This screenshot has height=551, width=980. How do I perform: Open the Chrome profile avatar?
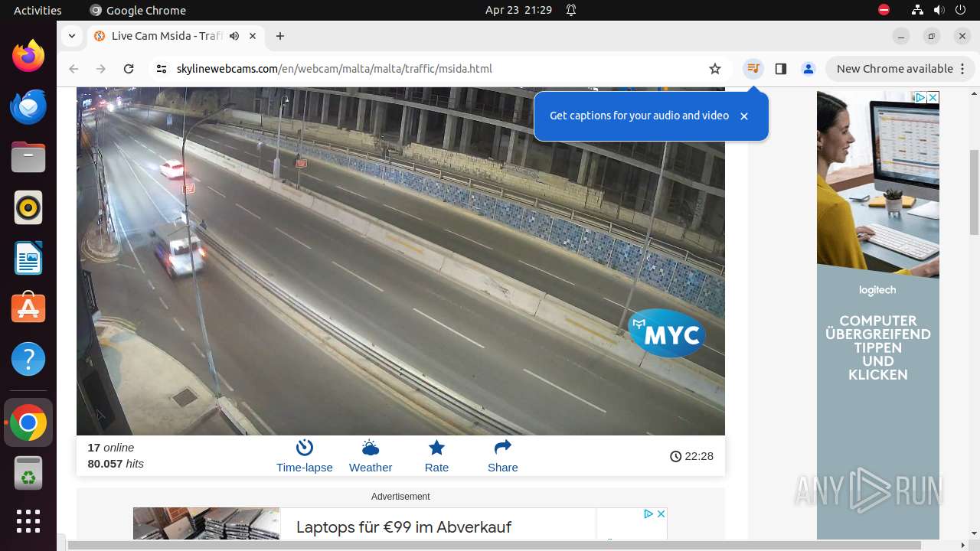coord(808,69)
